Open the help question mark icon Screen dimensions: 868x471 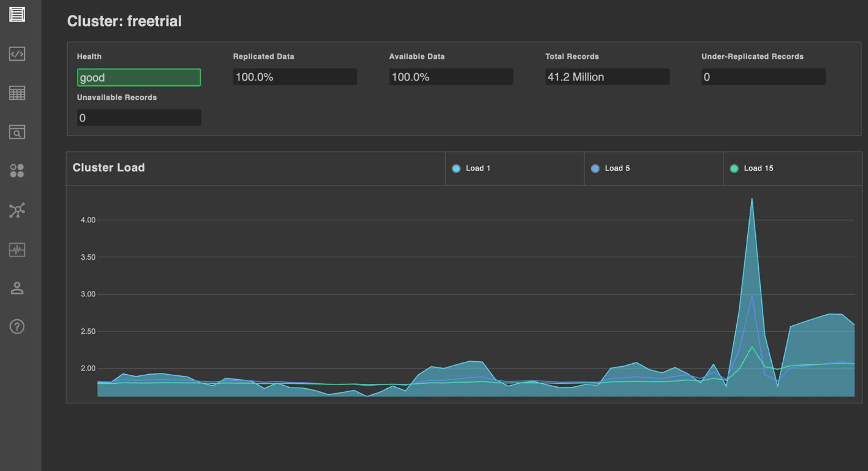click(17, 326)
